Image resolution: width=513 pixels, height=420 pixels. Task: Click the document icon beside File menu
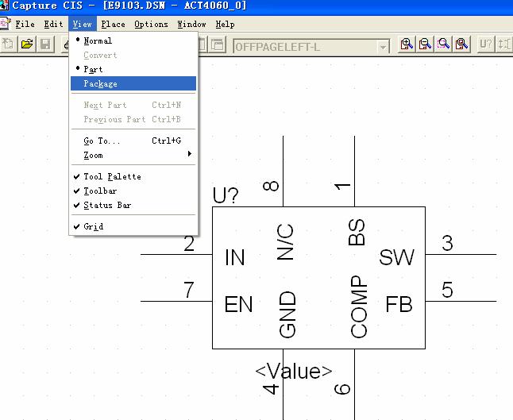(x=6, y=24)
